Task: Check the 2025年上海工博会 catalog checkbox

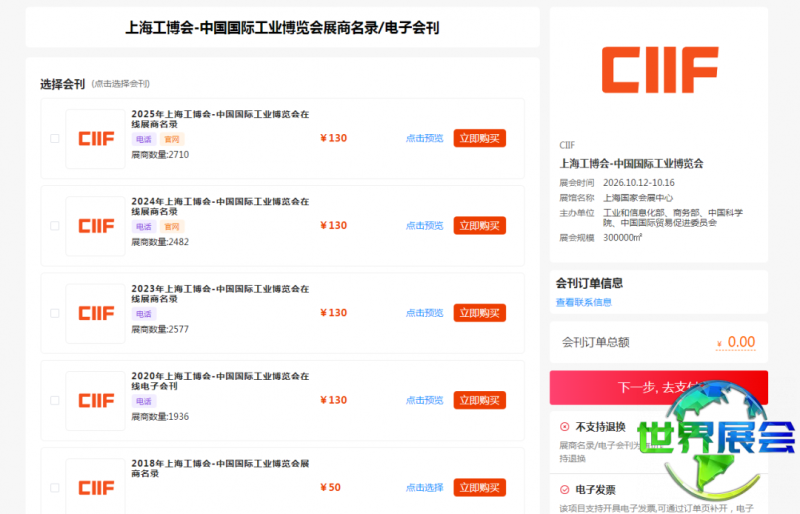Action: [55, 139]
